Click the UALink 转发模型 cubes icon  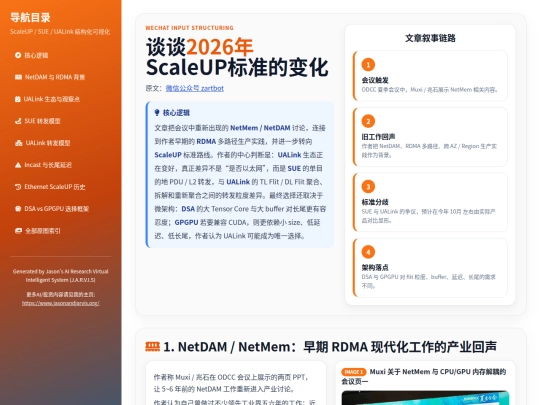[x=19, y=143]
